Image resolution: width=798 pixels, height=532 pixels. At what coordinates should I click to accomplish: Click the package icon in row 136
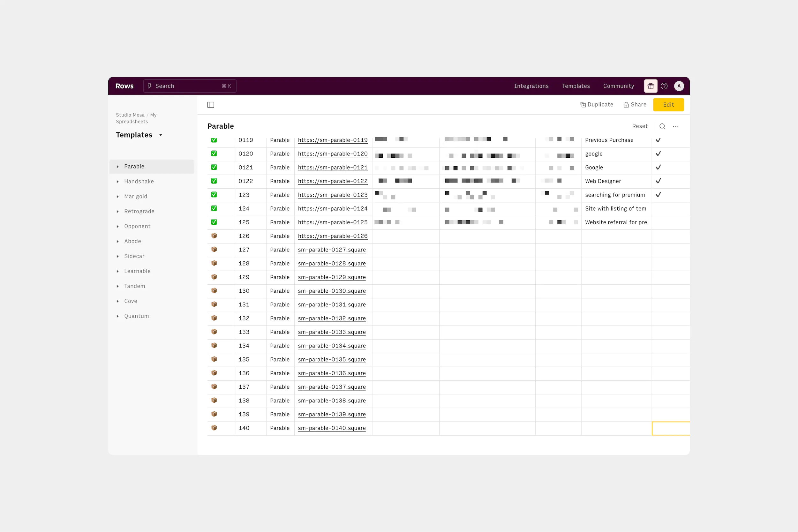click(x=214, y=373)
